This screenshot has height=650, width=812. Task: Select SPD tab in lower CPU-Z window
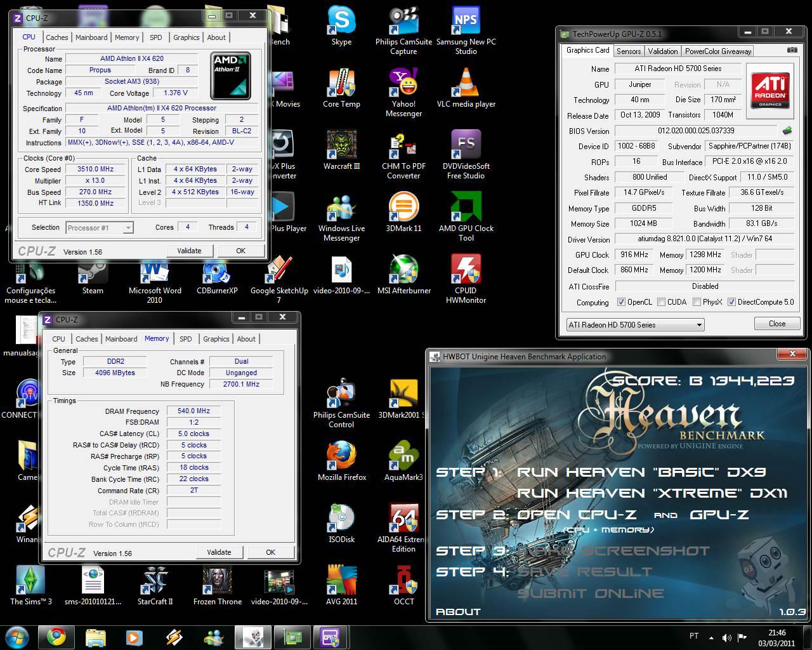click(185, 339)
